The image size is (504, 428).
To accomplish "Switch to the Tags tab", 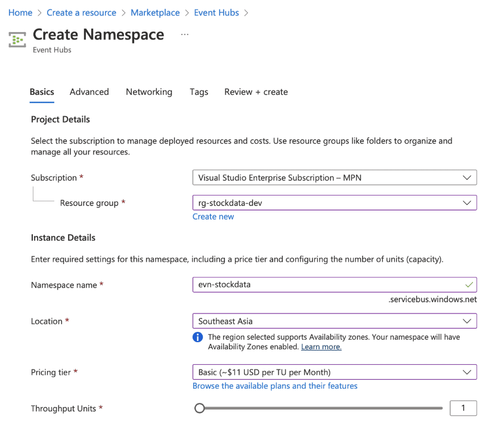I will [x=199, y=92].
